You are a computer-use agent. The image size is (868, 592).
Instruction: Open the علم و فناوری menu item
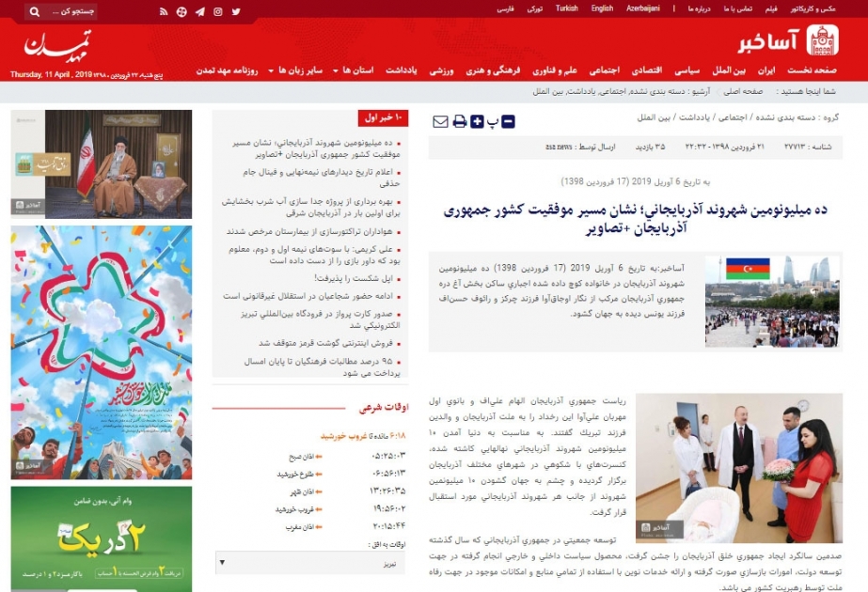click(555, 70)
